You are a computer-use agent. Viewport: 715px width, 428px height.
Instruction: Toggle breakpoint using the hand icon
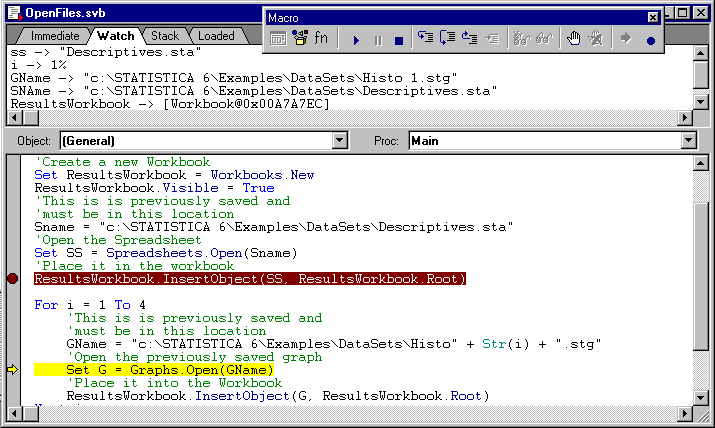coord(574,39)
